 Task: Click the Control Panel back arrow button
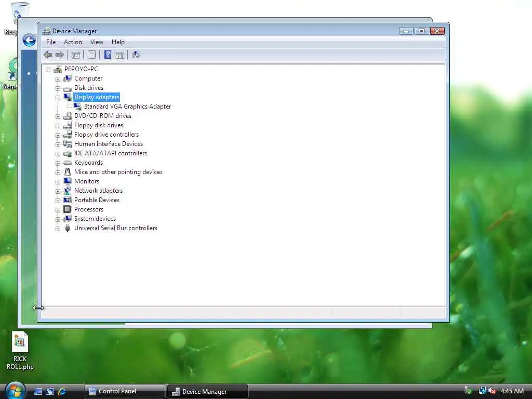point(29,41)
